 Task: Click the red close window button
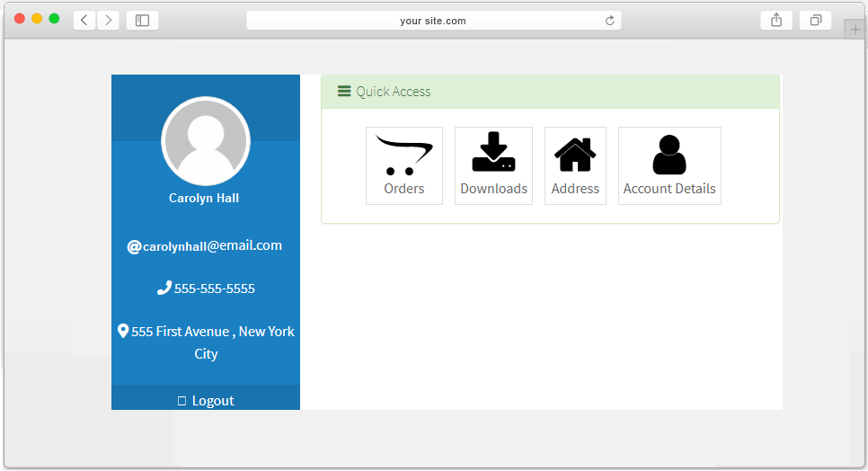[20, 18]
